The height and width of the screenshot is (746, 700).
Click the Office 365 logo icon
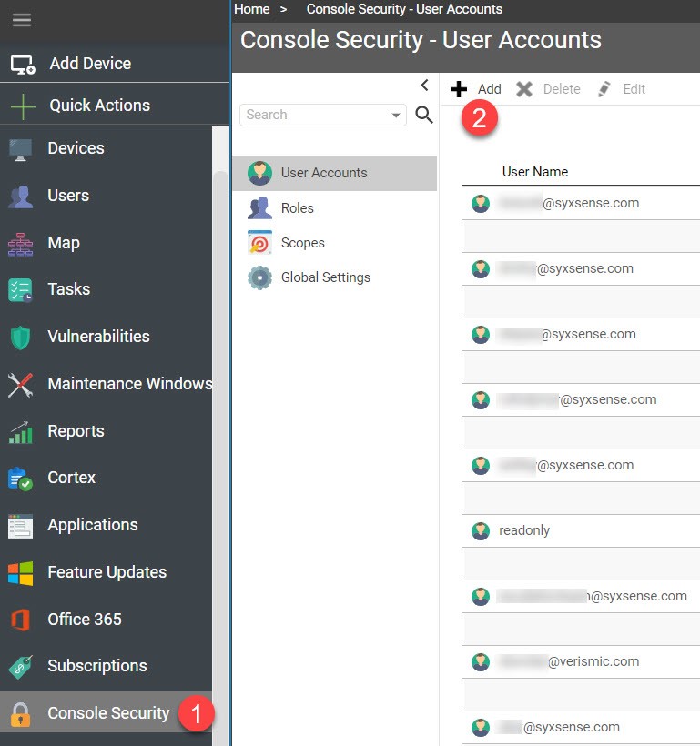(x=20, y=620)
